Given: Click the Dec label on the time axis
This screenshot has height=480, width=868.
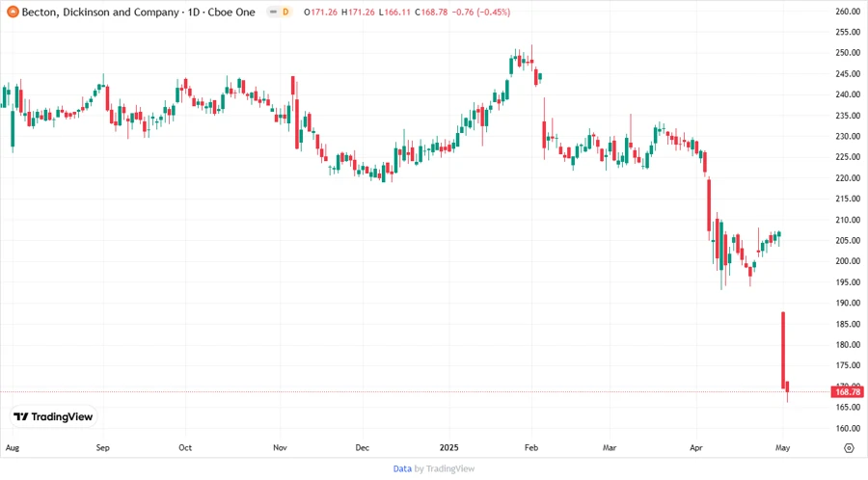Looking at the screenshot, I should [x=362, y=447].
